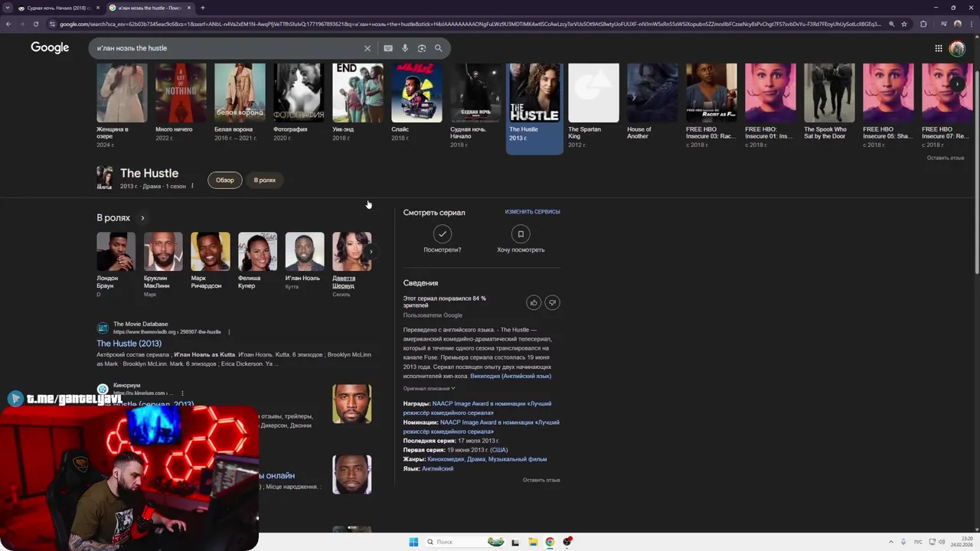The height and width of the screenshot is (551, 980).
Task: Mark series as watched with checkmark icon
Action: 442,233
